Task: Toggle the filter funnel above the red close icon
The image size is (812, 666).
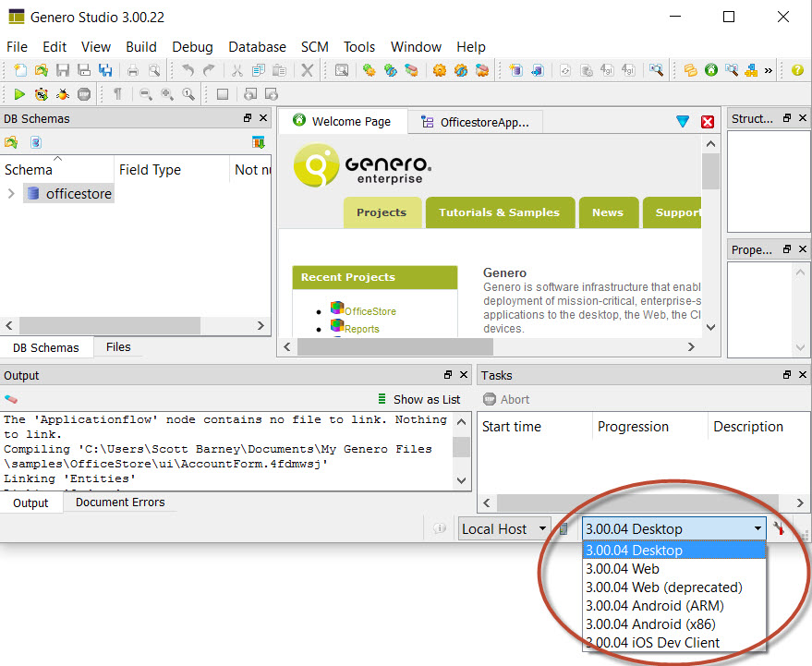Action: click(682, 120)
